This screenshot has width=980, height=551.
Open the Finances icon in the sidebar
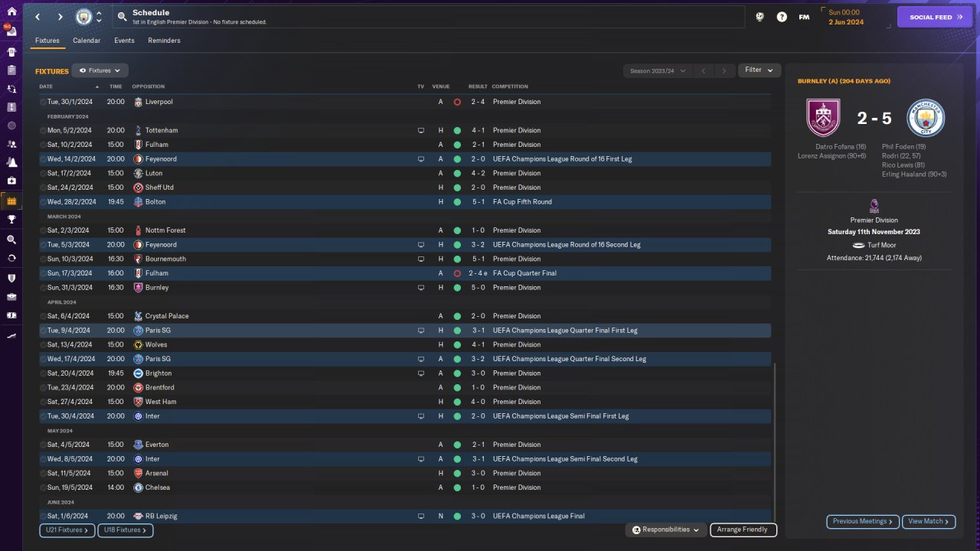[x=11, y=315]
